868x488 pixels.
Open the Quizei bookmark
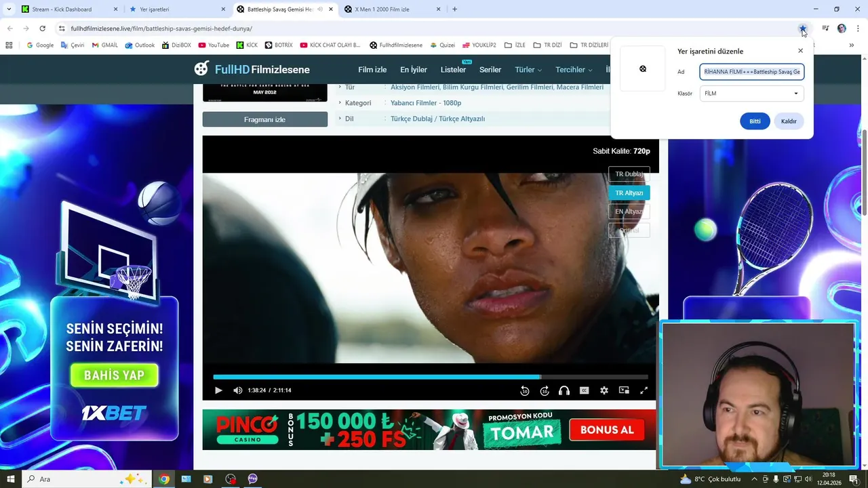click(x=441, y=45)
